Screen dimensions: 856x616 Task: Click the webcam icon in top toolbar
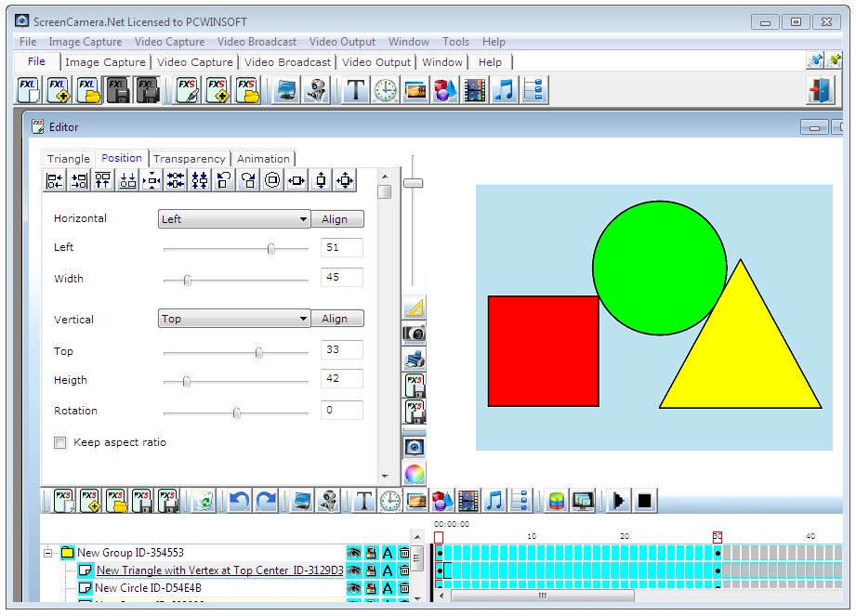[316, 90]
